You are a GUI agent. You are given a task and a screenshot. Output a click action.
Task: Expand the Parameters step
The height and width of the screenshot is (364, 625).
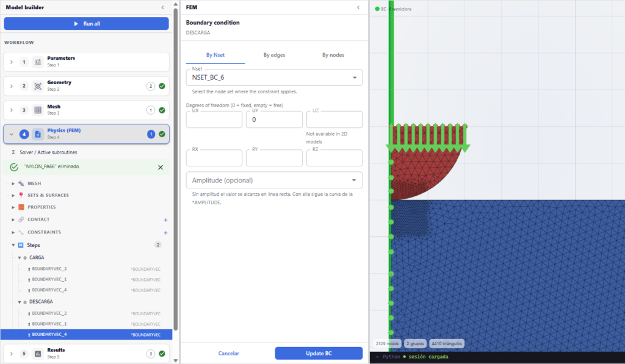(12, 62)
